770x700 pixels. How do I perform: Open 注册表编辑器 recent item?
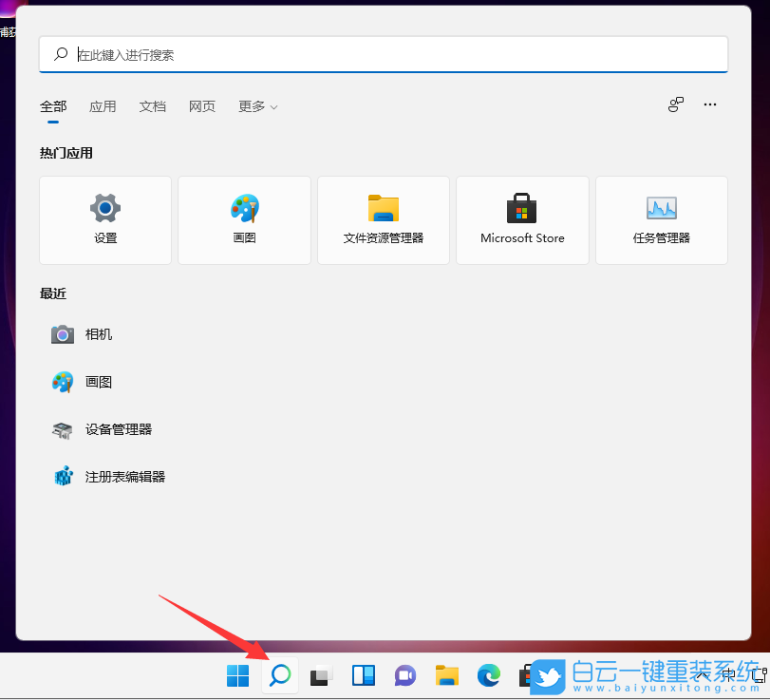tap(123, 476)
